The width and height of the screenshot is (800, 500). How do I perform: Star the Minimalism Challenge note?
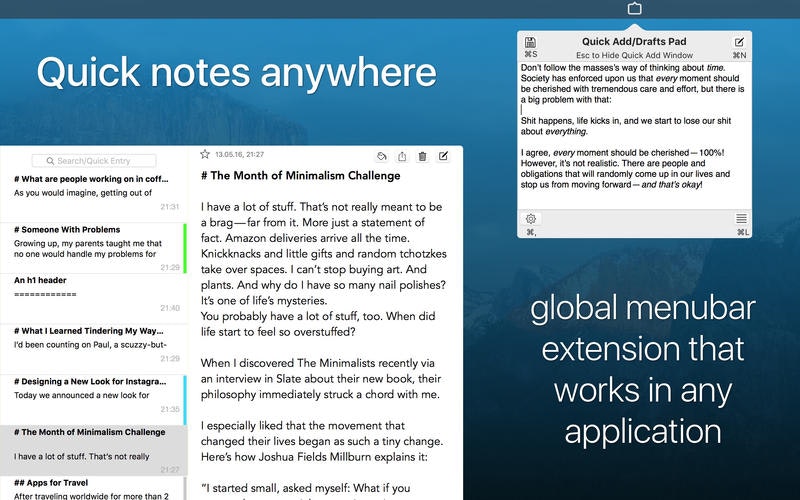(205, 154)
